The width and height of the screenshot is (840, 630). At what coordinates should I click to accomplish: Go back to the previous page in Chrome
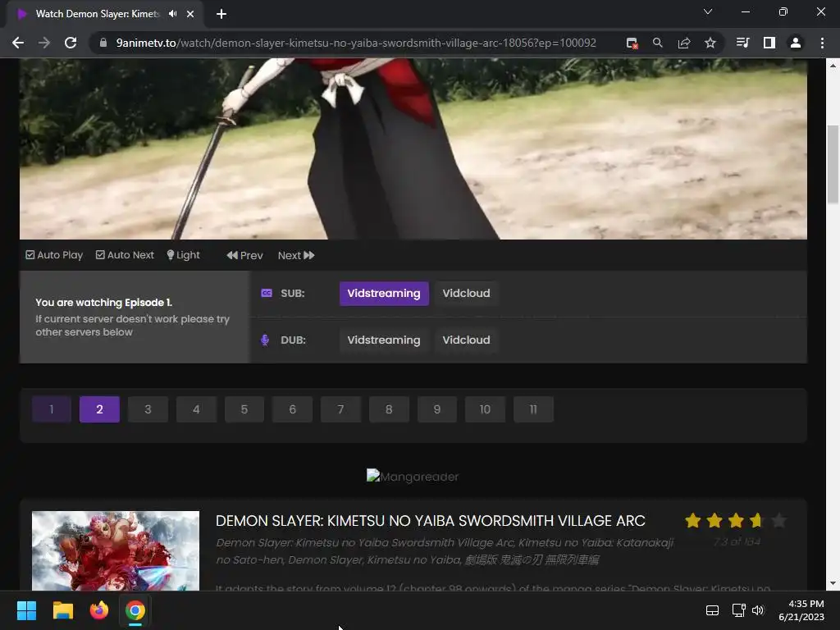point(18,43)
